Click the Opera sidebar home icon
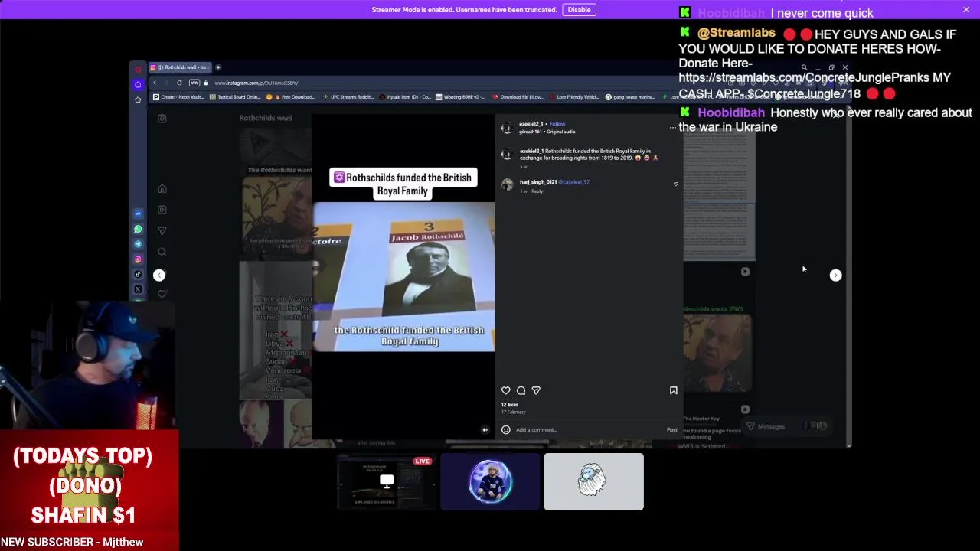Screen dimensions: 980x551 point(138,84)
